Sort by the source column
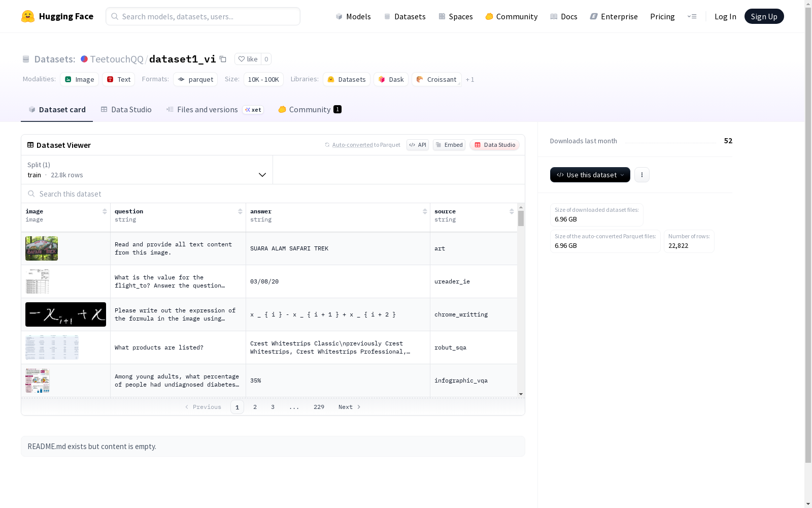Screen dimensions: 812x508 512,211
